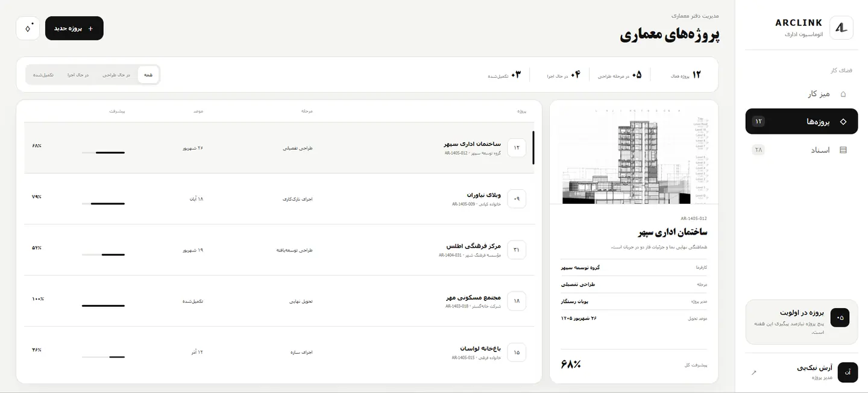Filter projects by تکمیل‌شده
The height and width of the screenshot is (393, 868).
[43, 75]
